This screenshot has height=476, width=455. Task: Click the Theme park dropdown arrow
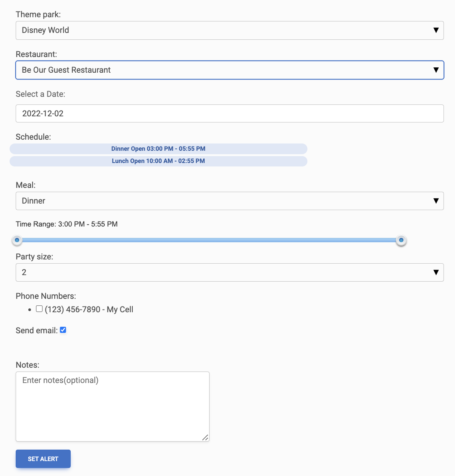pos(435,30)
